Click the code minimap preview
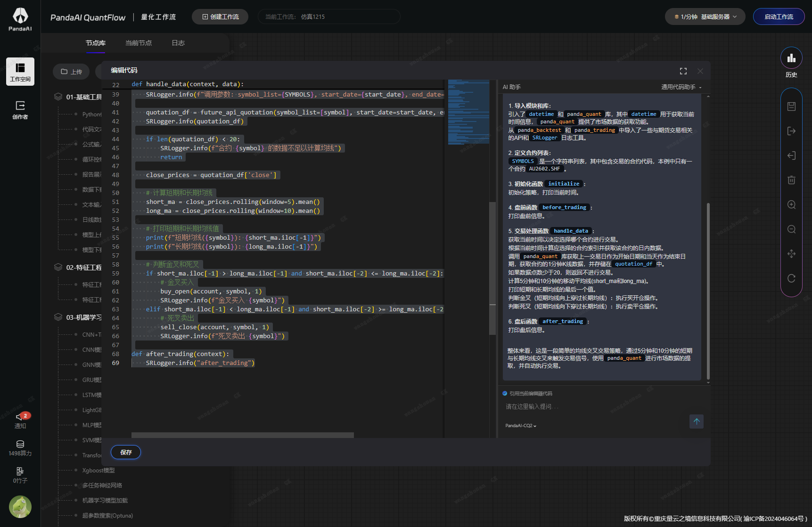812x527 pixels. coord(468,112)
